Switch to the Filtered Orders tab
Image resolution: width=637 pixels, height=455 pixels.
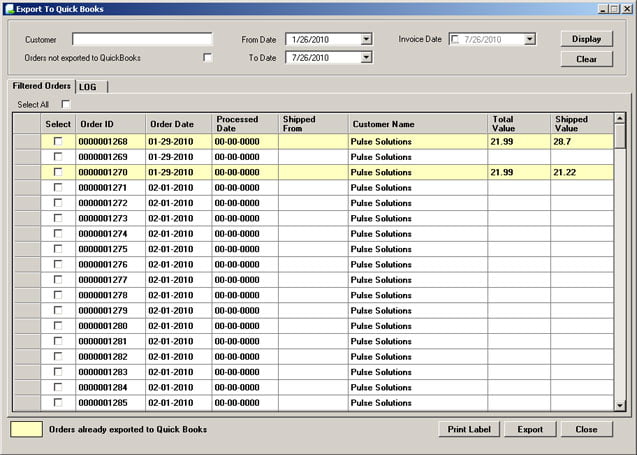tap(41, 86)
